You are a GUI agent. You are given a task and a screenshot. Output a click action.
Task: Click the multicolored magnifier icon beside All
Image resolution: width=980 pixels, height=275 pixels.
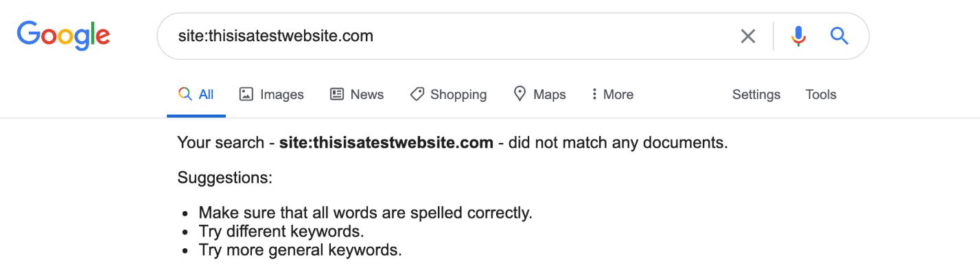pyautogui.click(x=185, y=94)
